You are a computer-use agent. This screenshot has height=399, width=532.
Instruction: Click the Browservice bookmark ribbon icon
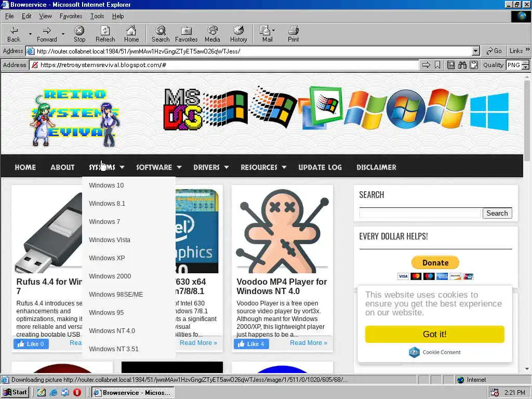point(437,65)
